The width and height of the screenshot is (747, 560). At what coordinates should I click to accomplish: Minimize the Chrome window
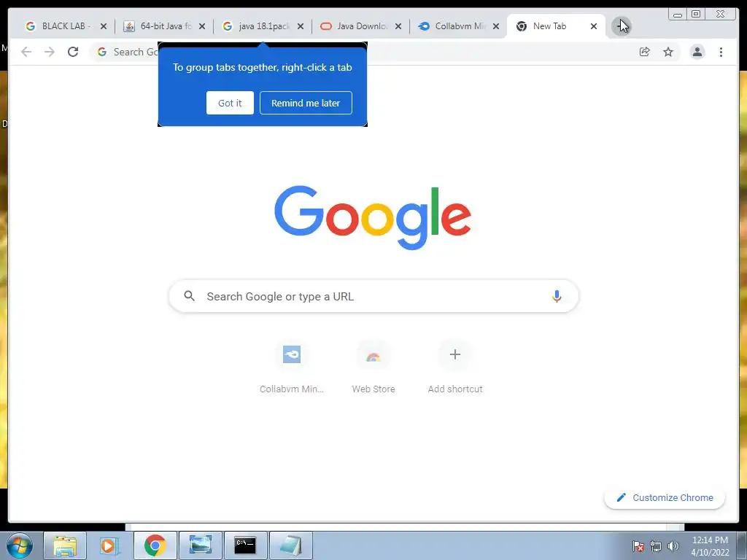click(x=678, y=14)
